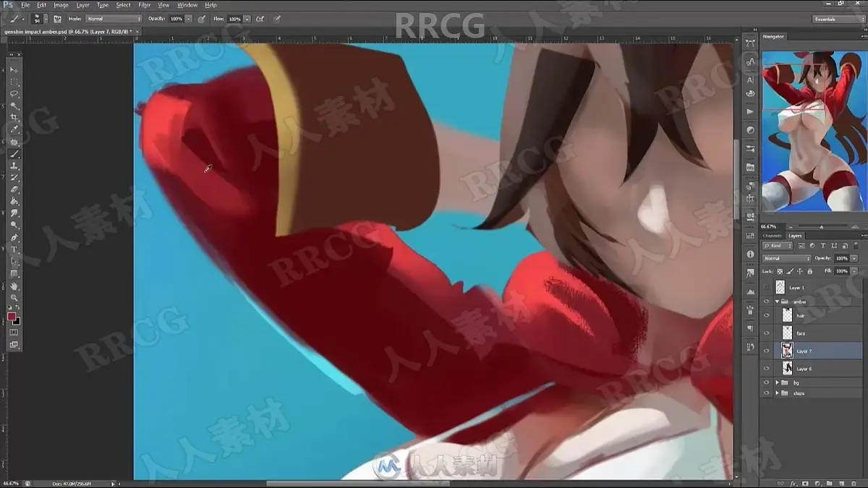Create a new group folder icon
Screen dimensions: 868x488
[830, 482]
